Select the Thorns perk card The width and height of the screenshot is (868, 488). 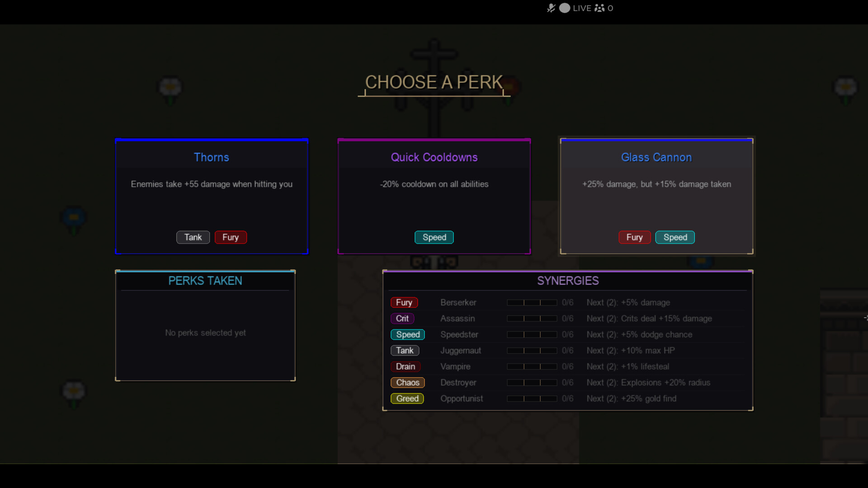[x=211, y=197]
